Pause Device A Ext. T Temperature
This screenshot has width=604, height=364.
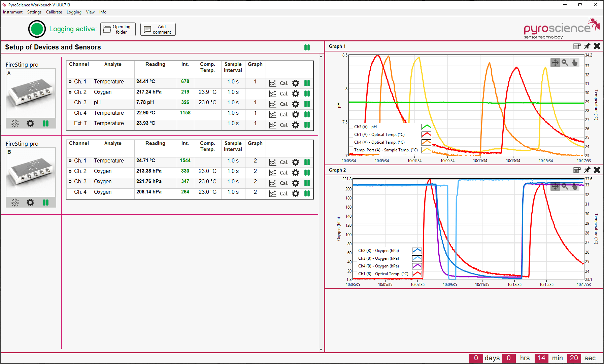pos(307,125)
